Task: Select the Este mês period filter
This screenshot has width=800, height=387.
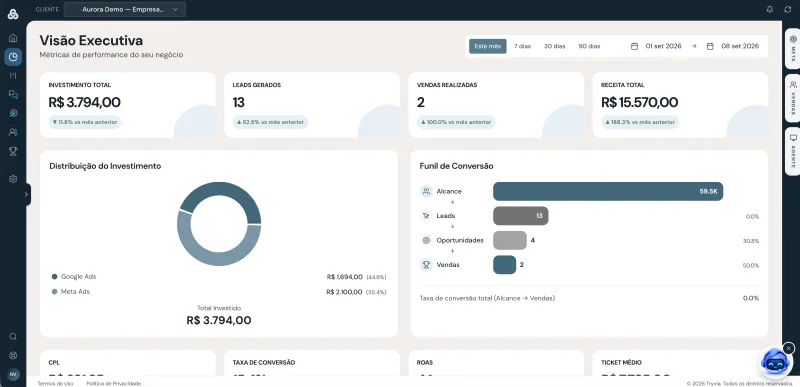Action: point(488,46)
